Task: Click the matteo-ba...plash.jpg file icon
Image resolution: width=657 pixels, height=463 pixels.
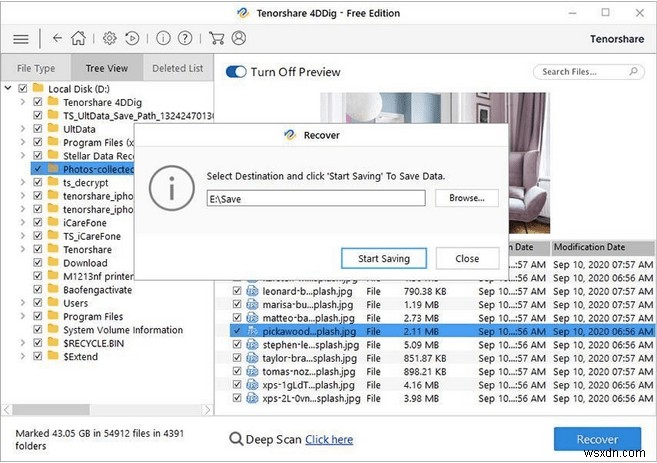Action: pos(252,318)
